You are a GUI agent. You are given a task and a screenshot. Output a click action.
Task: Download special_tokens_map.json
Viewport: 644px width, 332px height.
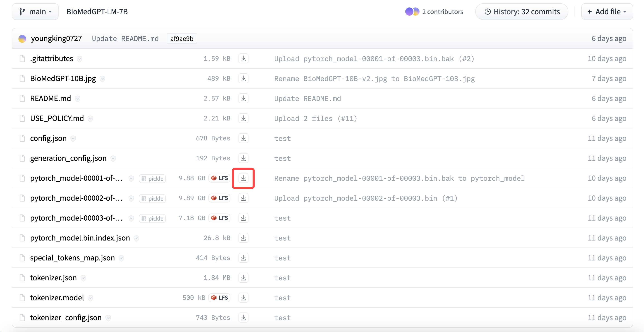click(243, 258)
